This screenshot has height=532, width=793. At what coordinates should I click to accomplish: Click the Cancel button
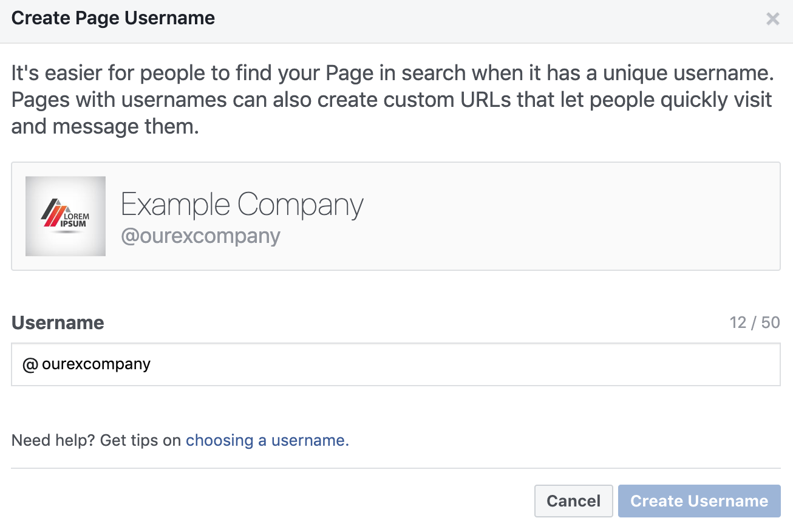click(573, 501)
